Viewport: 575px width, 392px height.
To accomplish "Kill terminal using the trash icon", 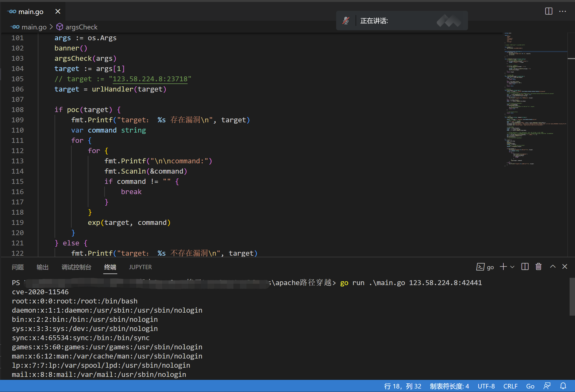I will 539,267.
